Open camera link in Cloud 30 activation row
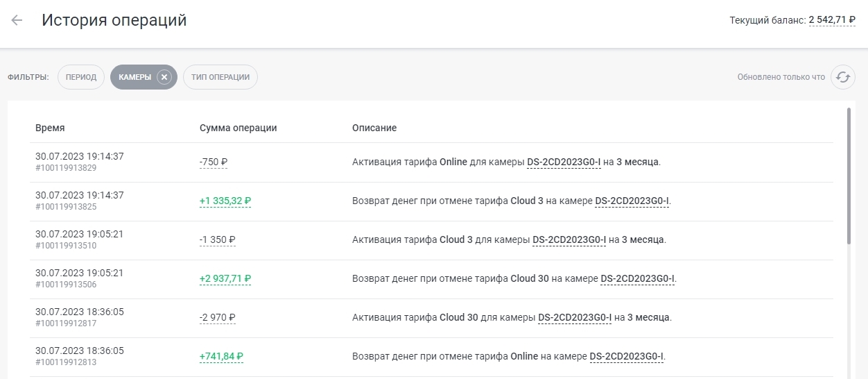868x379 pixels. point(575,318)
